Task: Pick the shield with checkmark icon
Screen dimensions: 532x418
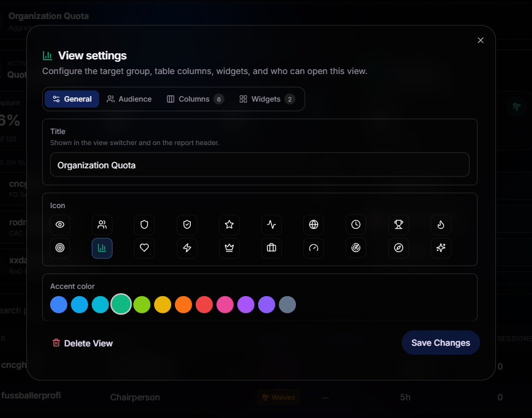Action: [187, 225]
